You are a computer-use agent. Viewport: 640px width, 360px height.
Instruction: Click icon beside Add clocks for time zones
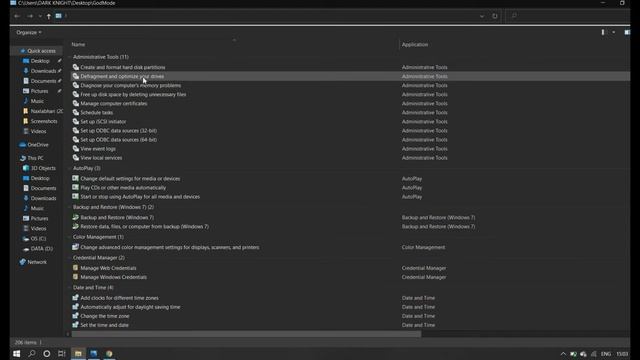point(76,298)
